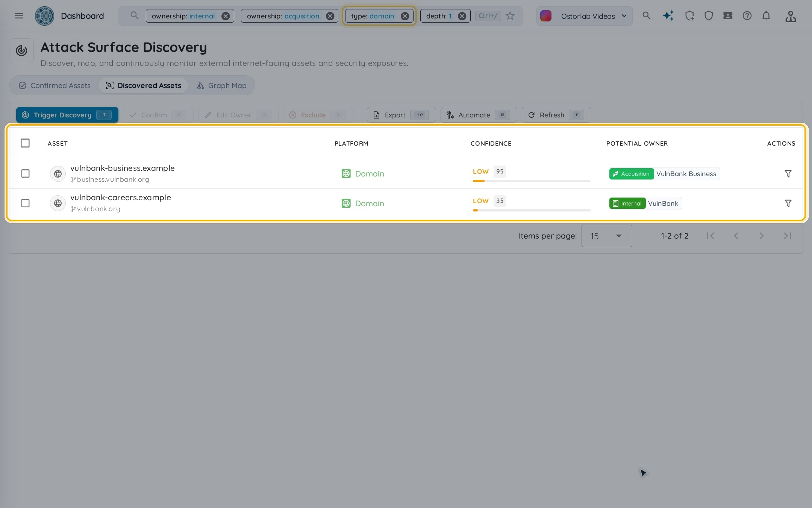Open the Items per page dropdown
Screen dimensions: 812x508
606,236
